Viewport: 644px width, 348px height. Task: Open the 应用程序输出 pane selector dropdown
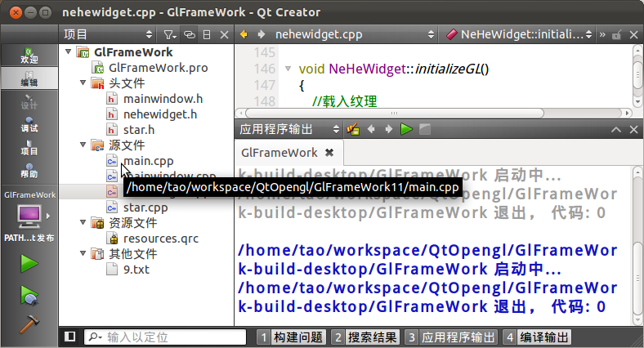coord(289,130)
